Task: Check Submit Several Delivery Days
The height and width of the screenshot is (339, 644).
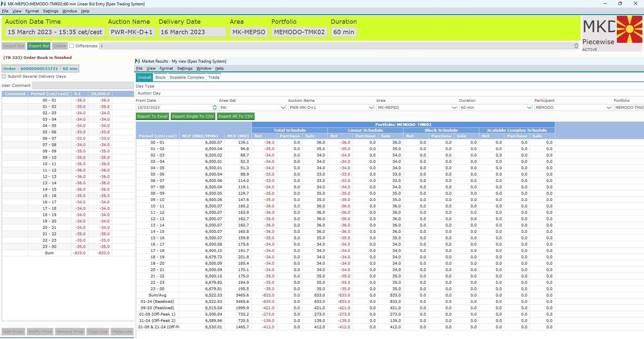Action: pos(4,76)
